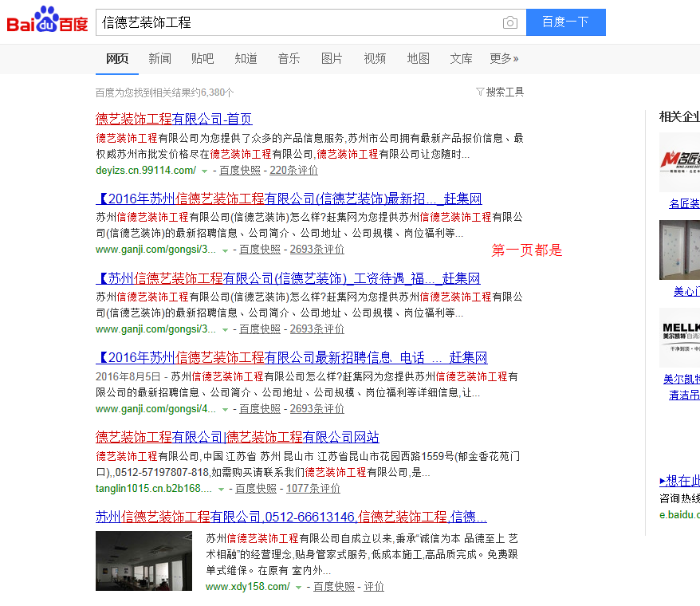Open the 知道 tab
Screen dimensions: 700x606
tap(246, 58)
